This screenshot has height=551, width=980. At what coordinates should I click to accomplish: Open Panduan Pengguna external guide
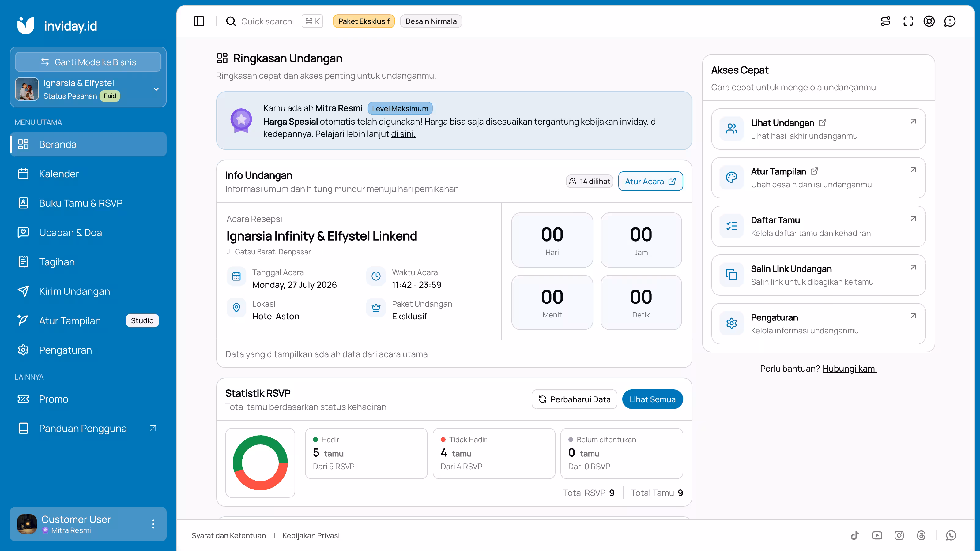pos(88,429)
